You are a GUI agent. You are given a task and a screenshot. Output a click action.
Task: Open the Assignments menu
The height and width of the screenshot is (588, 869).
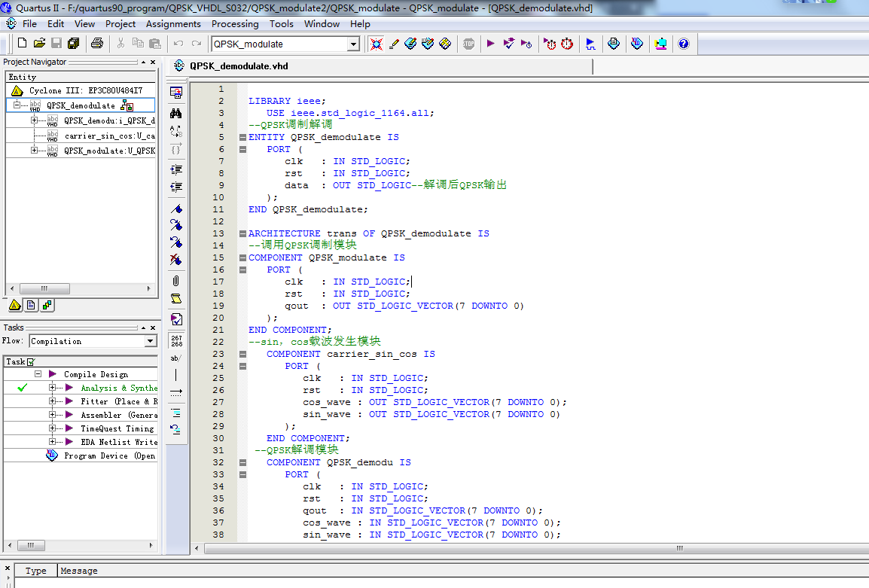[x=173, y=23]
